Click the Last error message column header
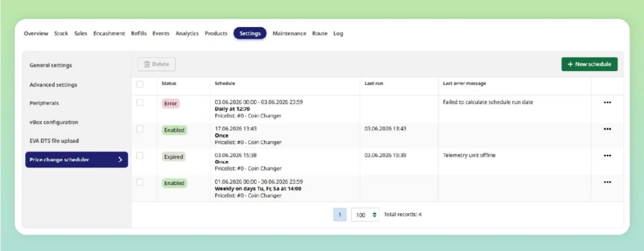644x251 pixels. click(x=464, y=84)
